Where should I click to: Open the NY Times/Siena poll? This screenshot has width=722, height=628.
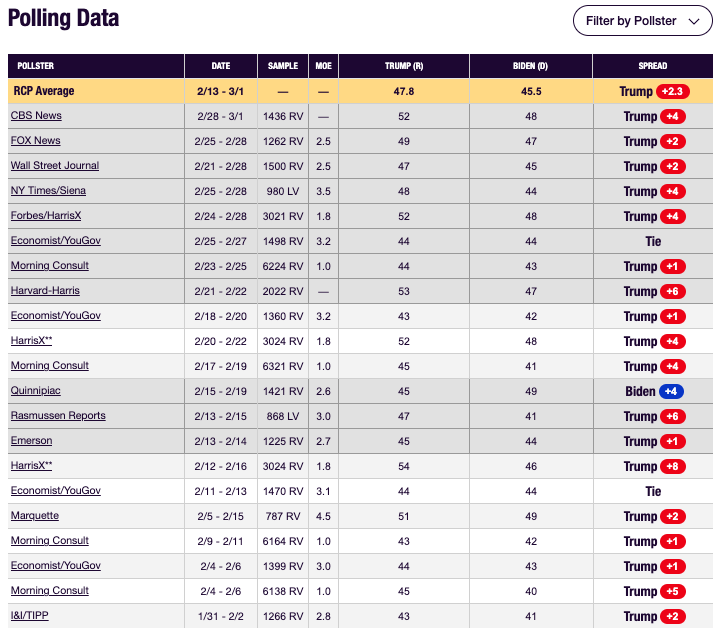(x=48, y=190)
